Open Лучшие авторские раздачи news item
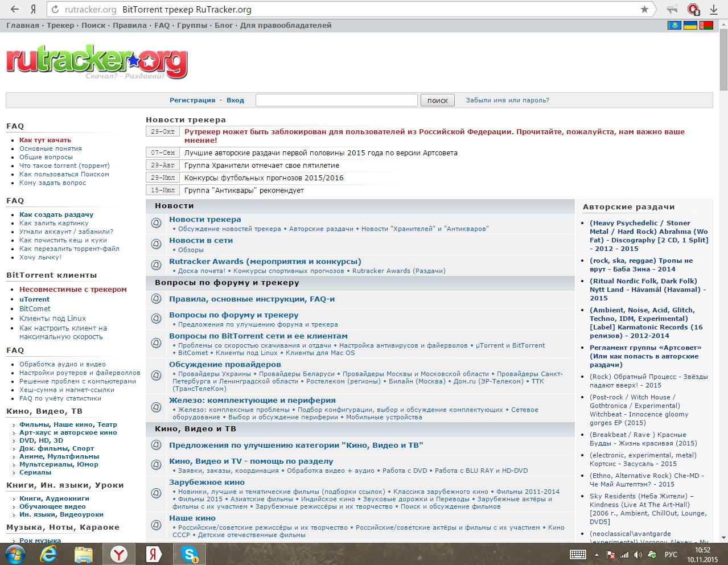728x565 pixels. (321, 153)
